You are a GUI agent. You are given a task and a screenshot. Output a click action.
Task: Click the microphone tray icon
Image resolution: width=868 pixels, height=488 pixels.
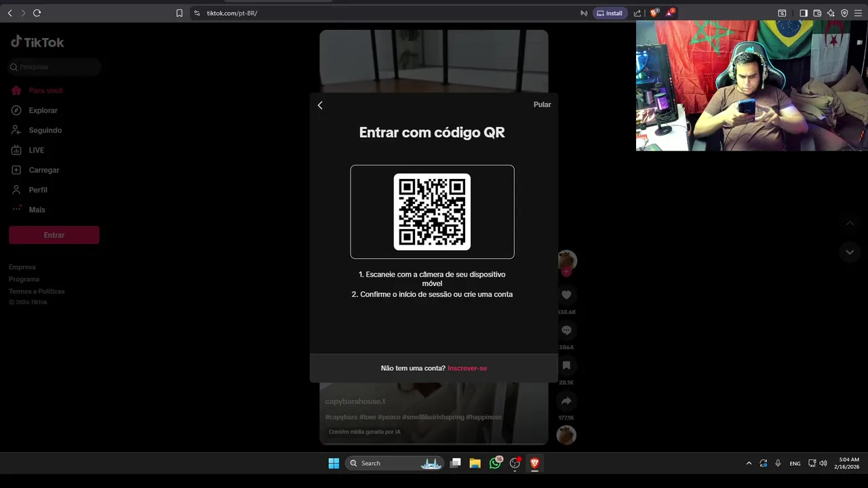778,464
